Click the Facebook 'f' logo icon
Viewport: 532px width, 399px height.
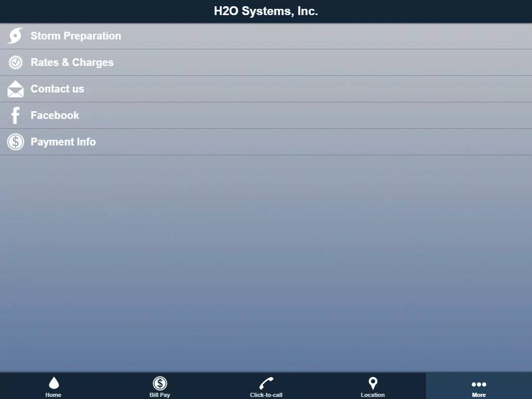tap(16, 115)
